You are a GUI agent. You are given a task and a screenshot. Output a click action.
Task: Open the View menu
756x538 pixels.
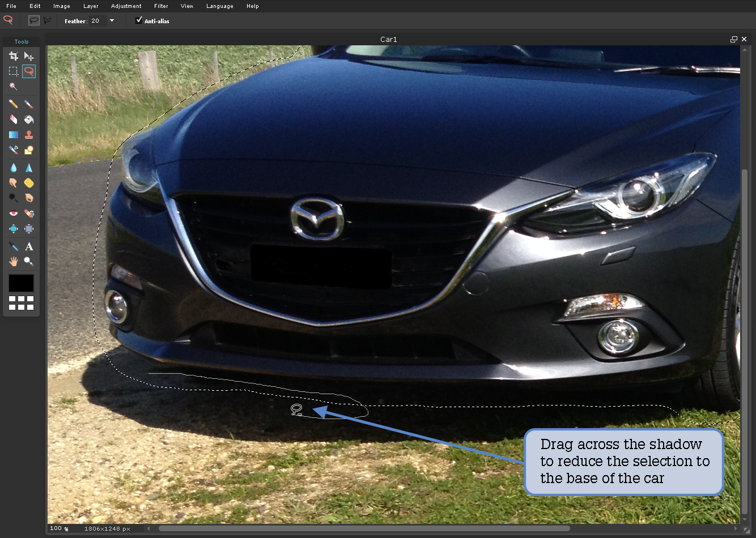click(187, 6)
